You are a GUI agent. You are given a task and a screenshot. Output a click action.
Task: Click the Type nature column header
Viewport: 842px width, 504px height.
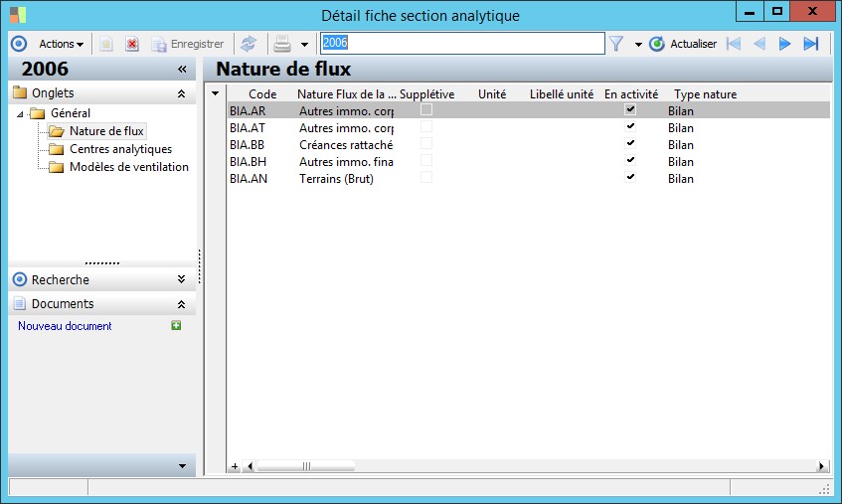pos(705,93)
